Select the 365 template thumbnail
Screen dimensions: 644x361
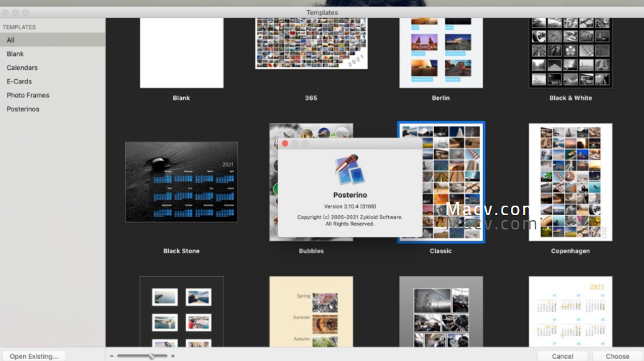pos(311,43)
